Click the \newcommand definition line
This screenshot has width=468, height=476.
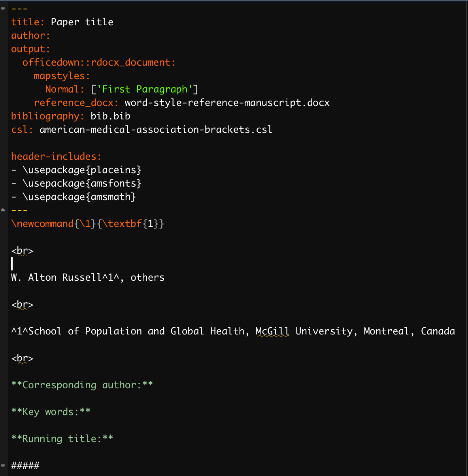[x=87, y=224]
